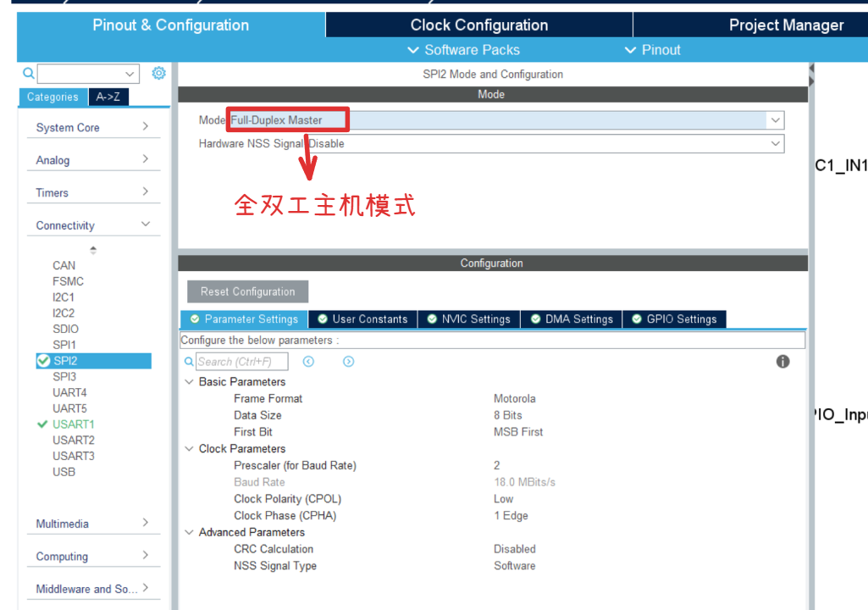Open the gear settings icon beside the category search
The image size is (868, 610).
click(159, 73)
